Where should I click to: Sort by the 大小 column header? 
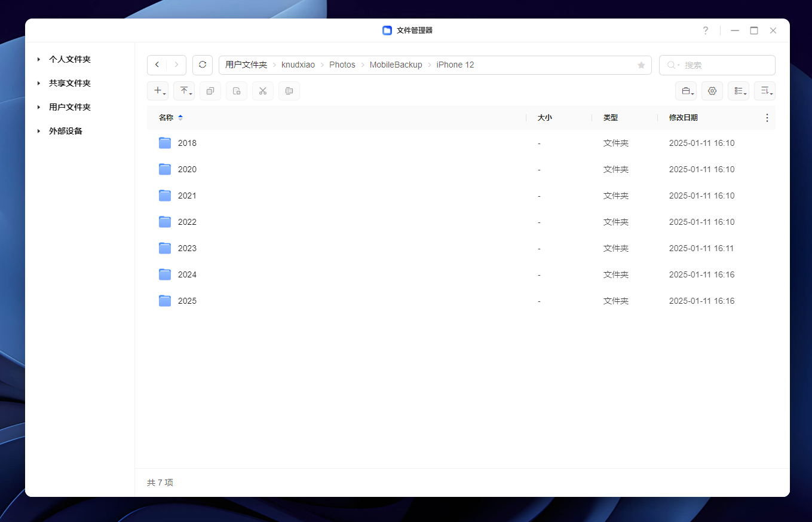544,118
